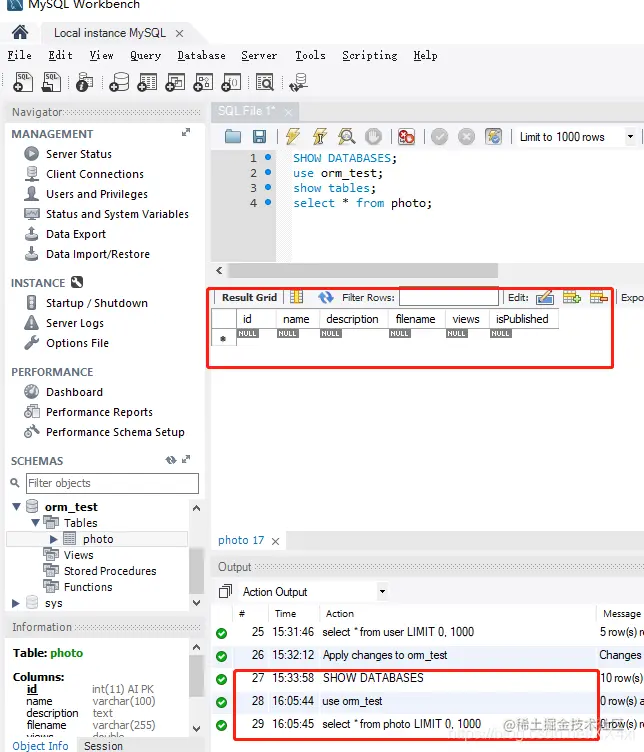The height and width of the screenshot is (752, 644).
Task: Edit current row pencil icon
Action: pos(545,297)
